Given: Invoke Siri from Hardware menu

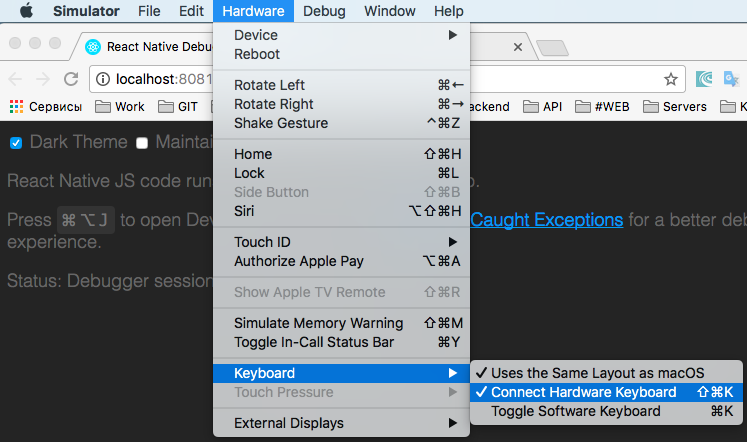Looking at the screenshot, I should (341, 211).
